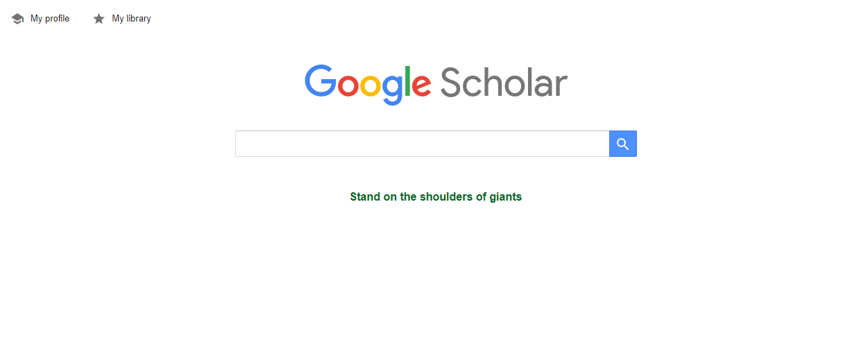The width and height of the screenshot is (868, 354).
Task: Click the word giants in the green tagline
Action: click(x=506, y=197)
